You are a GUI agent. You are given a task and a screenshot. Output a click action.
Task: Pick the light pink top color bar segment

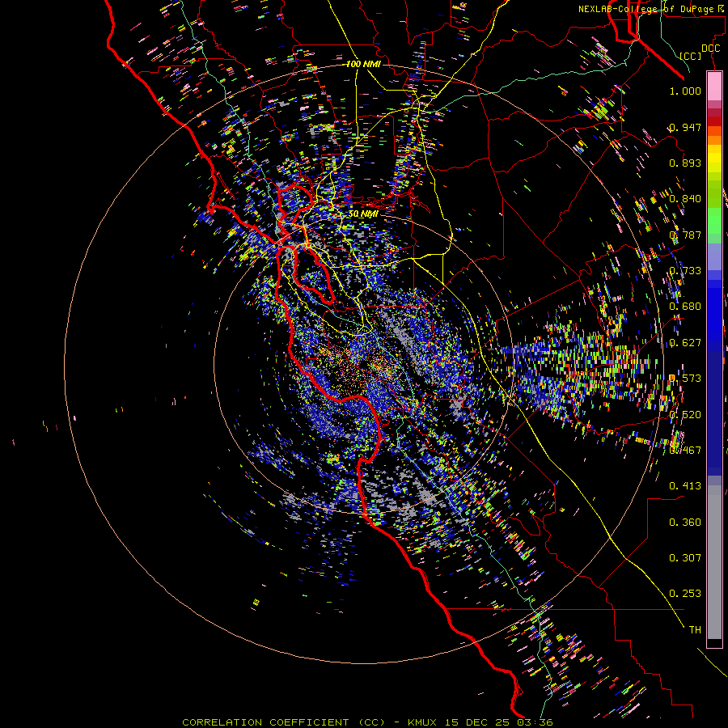click(714, 86)
